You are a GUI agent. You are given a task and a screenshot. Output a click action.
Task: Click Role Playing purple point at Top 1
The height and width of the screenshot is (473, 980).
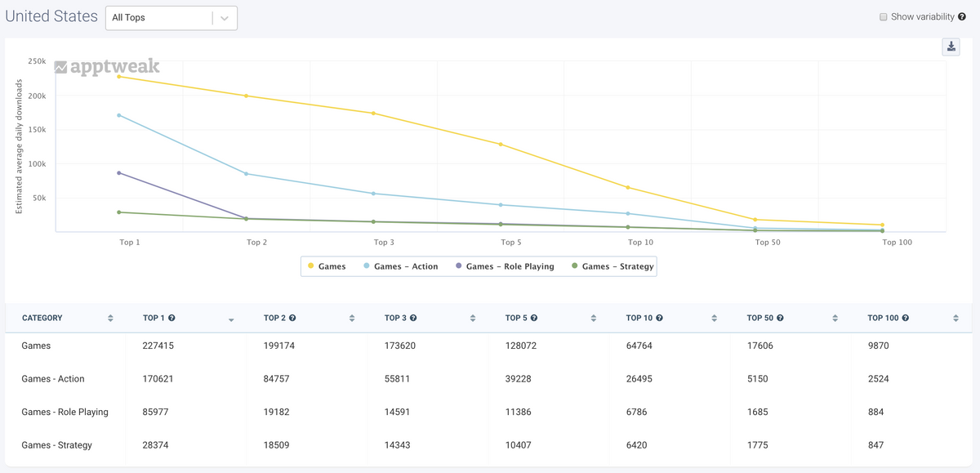(x=118, y=173)
